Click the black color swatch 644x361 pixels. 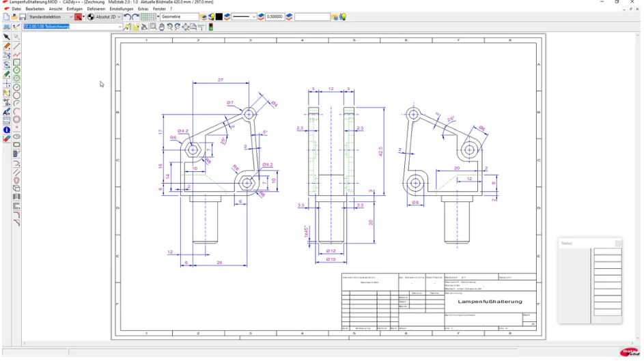pyautogui.click(x=219, y=16)
